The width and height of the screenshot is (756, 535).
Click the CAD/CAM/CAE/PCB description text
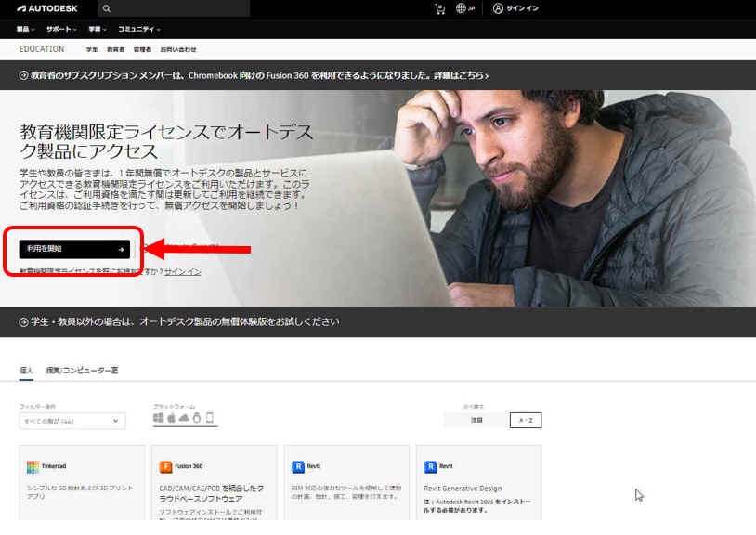212,493
